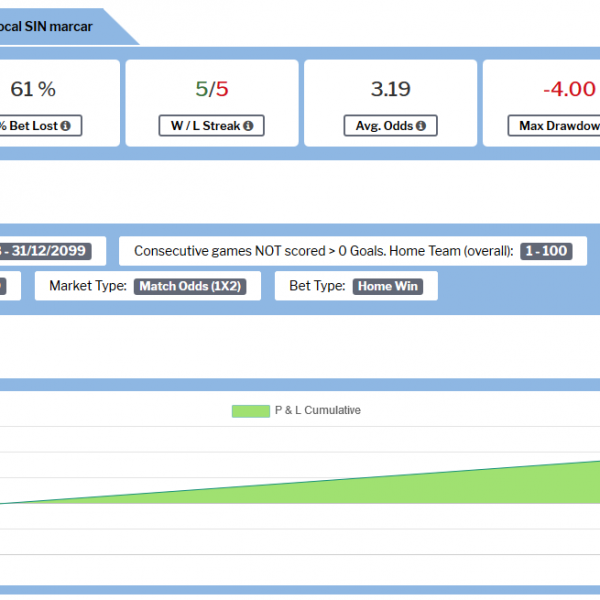Click the P & L Cumulative legend text
600x600 pixels.
point(318,410)
